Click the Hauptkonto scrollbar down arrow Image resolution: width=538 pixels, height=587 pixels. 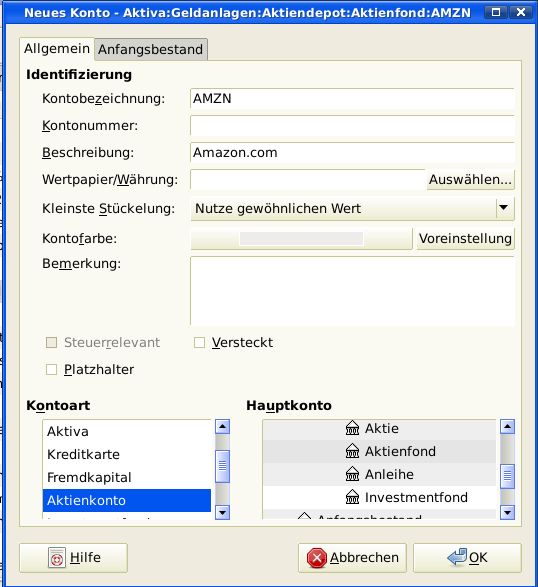click(x=507, y=512)
